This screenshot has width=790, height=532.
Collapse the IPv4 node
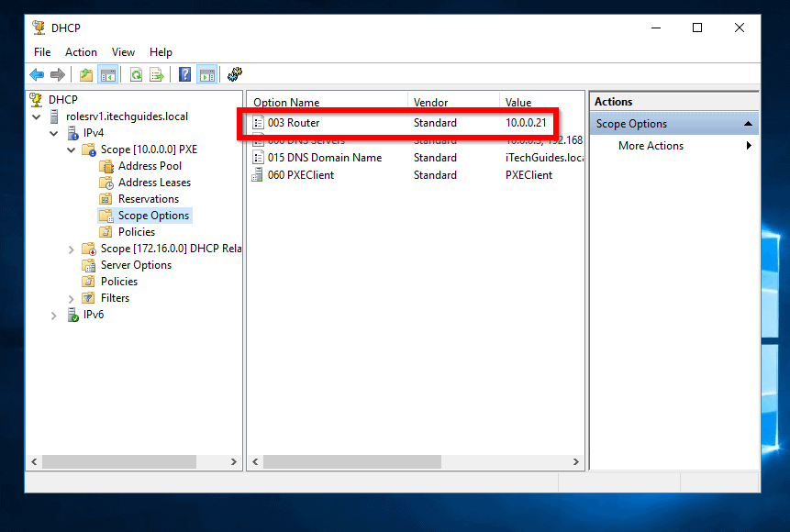[53, 132]
